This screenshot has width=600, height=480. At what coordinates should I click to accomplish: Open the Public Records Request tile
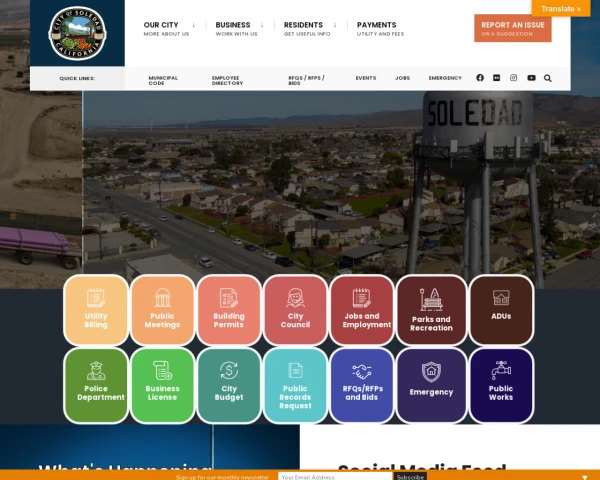pyautogui.click(x=295, y=385)
